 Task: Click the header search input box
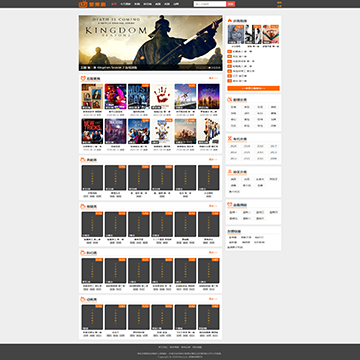[x=210, y=4]
